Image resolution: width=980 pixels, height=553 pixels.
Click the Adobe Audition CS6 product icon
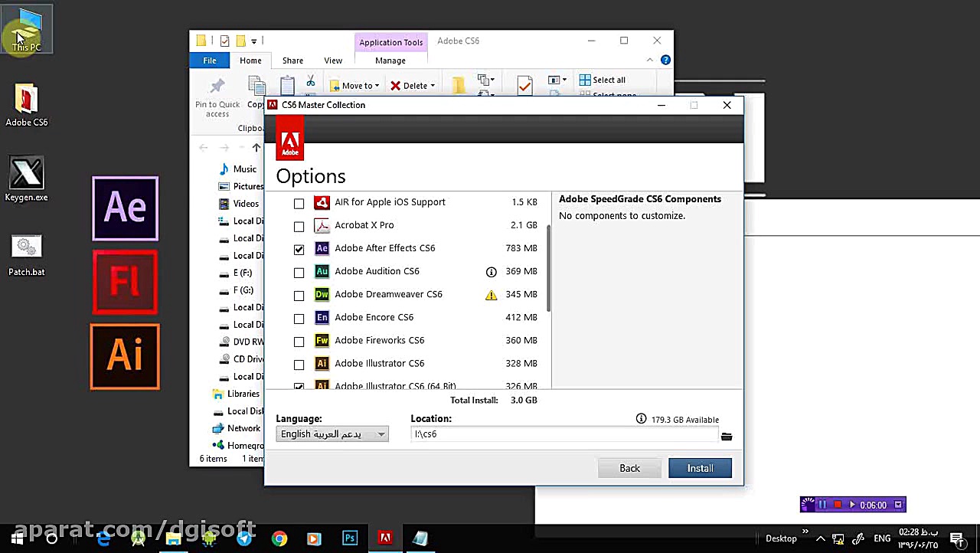(322, 271)
